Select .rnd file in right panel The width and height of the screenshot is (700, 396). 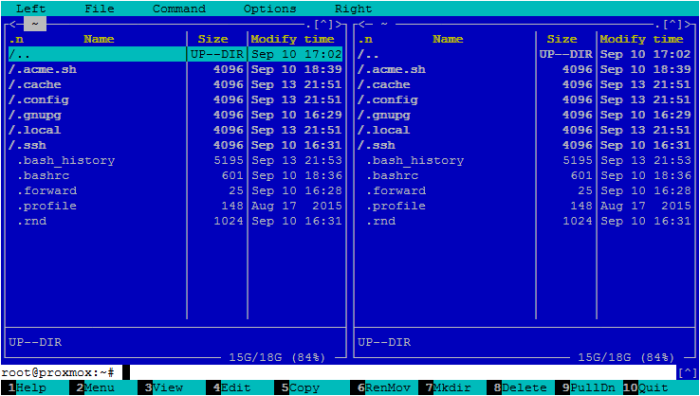coord(525,221)
